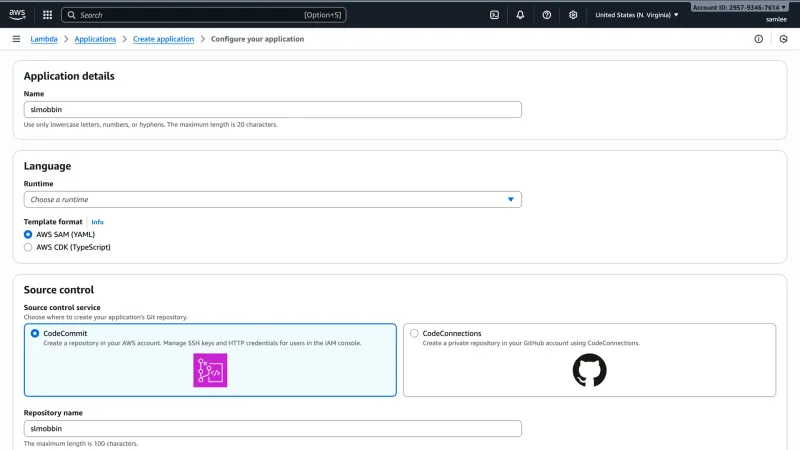The height and width of the screenshot is (450, 800).
Task: Open the United States (N. Virginia) region selector
Action: [x=637, y=15]
